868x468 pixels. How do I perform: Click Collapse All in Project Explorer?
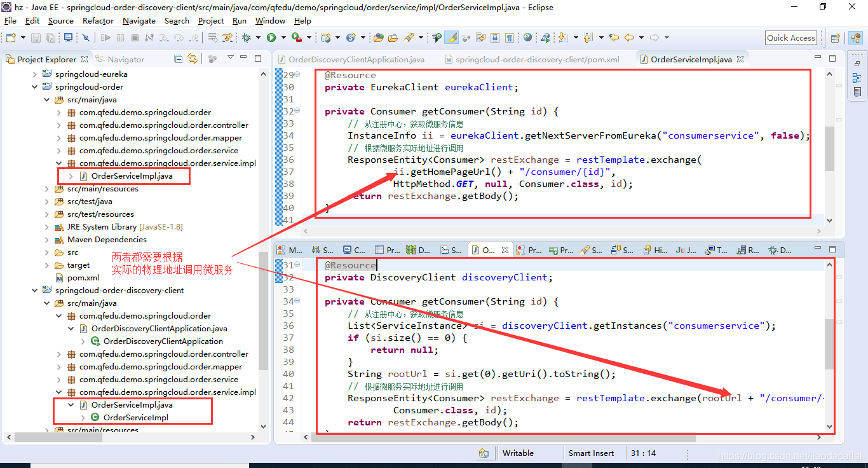(x=178, y=59)
